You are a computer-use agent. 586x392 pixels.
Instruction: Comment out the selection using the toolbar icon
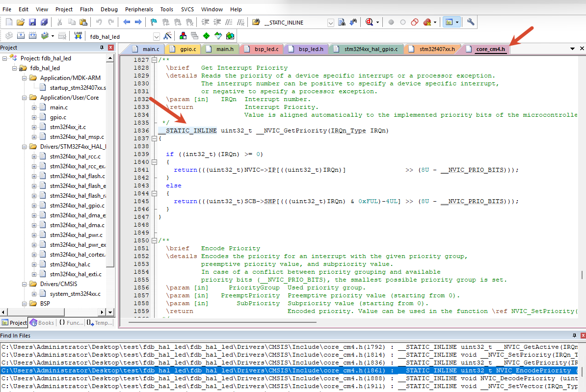pyautogui.click(x=229, y=23)
